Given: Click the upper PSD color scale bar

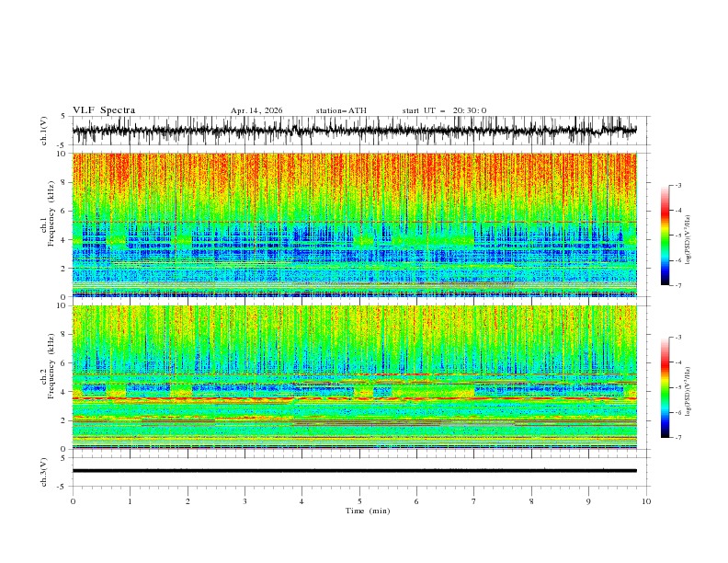Looking at the screenshot, I should coord(665,236).
